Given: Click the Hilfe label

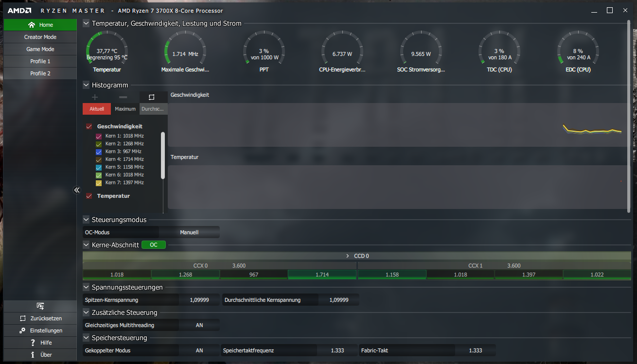Looking at the screenshot, I should [46, 343].
